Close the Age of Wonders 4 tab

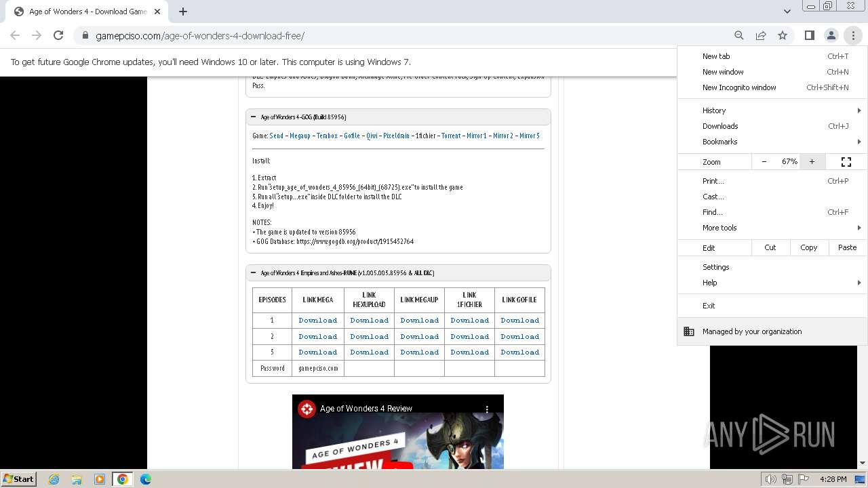pyautogui.click(x=157, y=12)
